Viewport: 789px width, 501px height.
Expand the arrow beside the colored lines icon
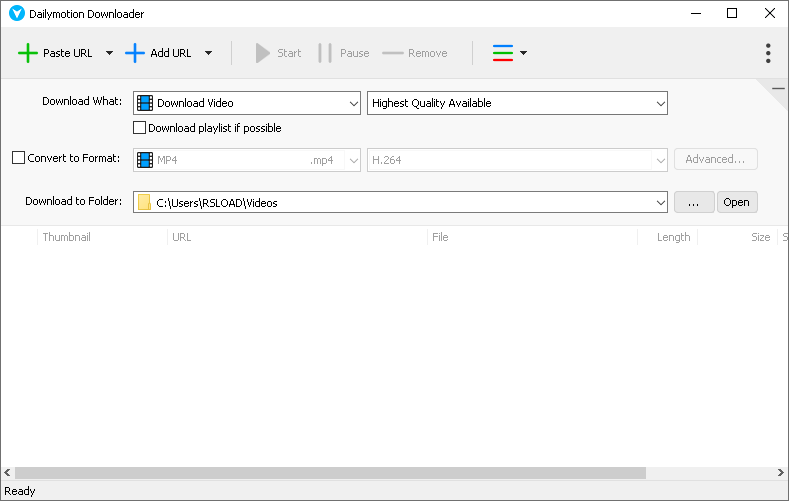click(523, 53)
